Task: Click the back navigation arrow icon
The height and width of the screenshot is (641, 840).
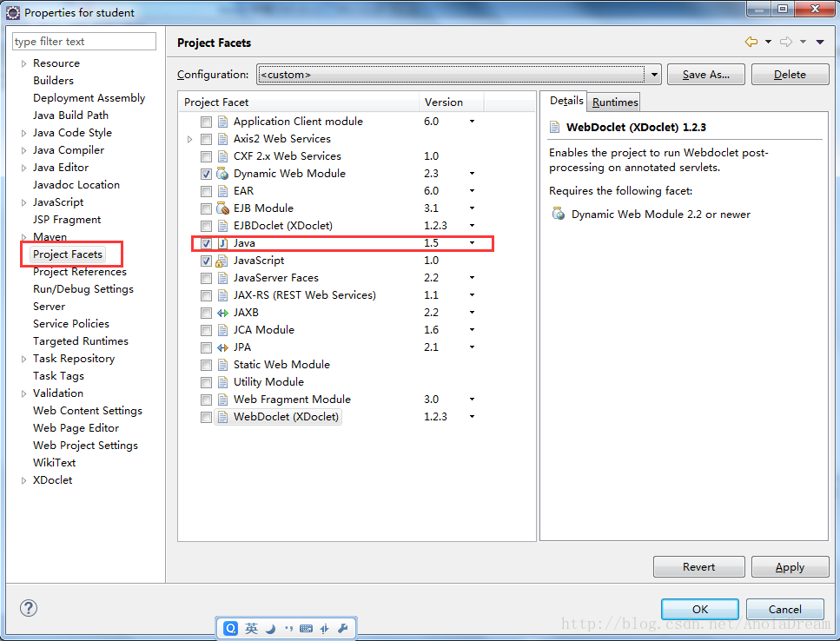Action: (751, 42)
